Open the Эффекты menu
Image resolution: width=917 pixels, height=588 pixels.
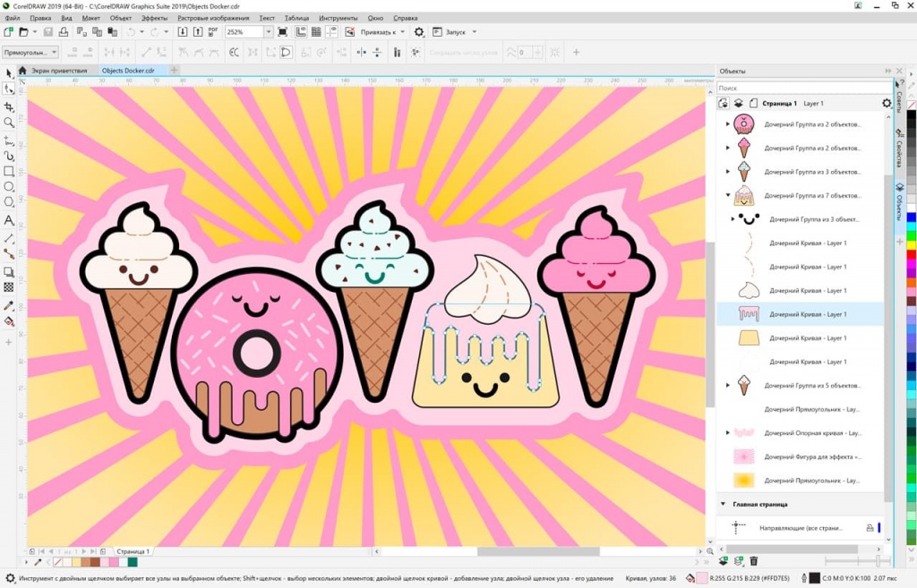pyautogui.click(x=154, y=18)
